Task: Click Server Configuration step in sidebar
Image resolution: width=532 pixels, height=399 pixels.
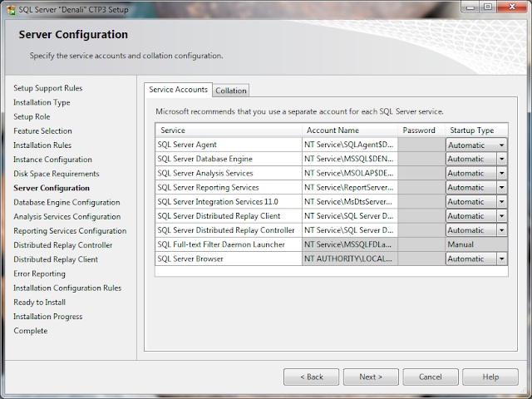Action: pos(52,188)
